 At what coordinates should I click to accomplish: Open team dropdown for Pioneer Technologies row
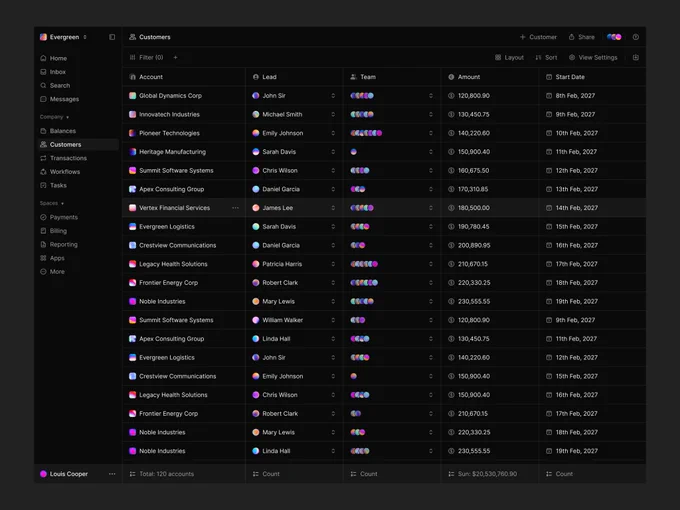(431, 133)
